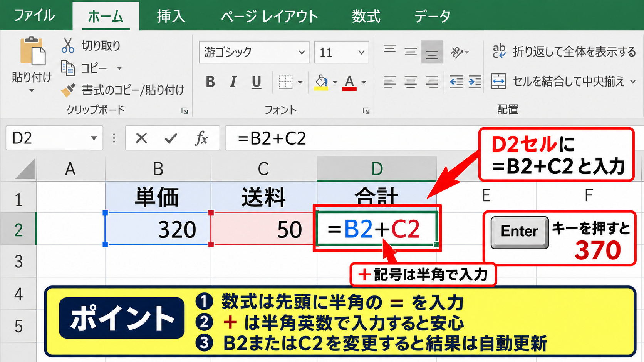The width and height of the screenshot is (644, 362).
Task: Toggle Bold formatting
Action: tap(210, 82)
